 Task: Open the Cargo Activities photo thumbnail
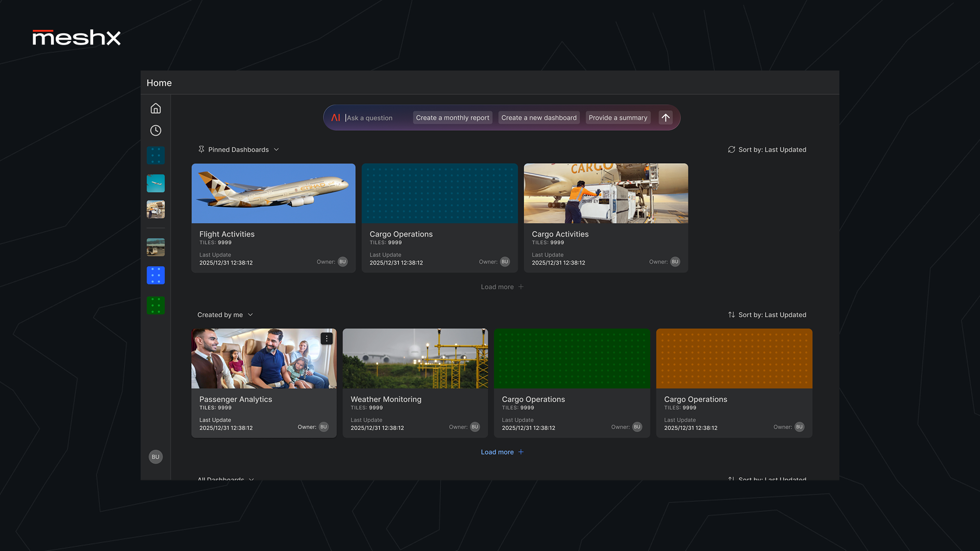606,193
